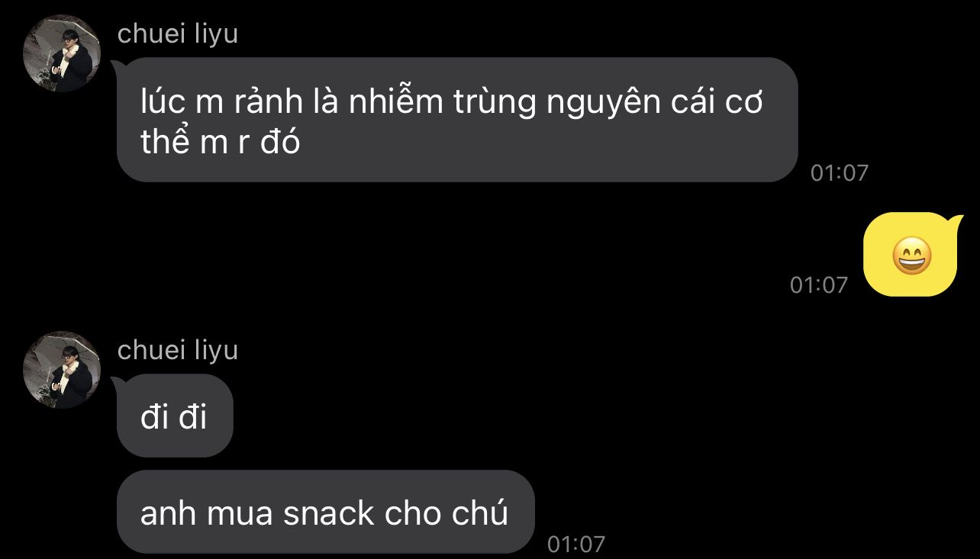
Task: Tap the grinning emoji in the yellow bubble
Action: point(911,255)
